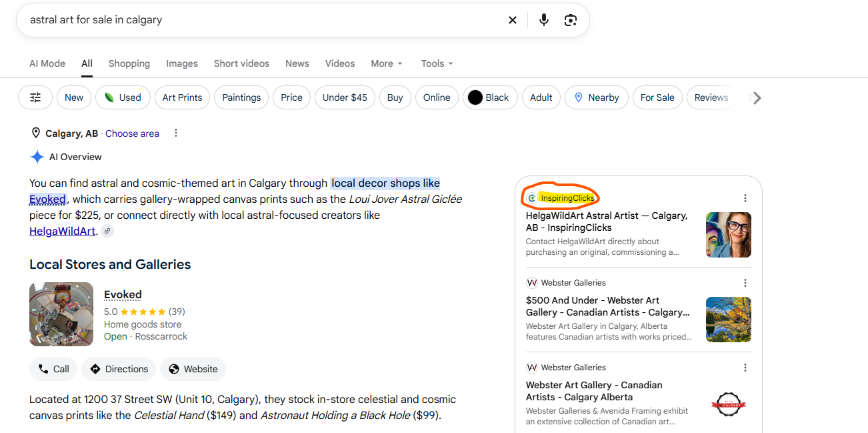
Task: Open the Evoked store heading link
Action: (123, 294)
